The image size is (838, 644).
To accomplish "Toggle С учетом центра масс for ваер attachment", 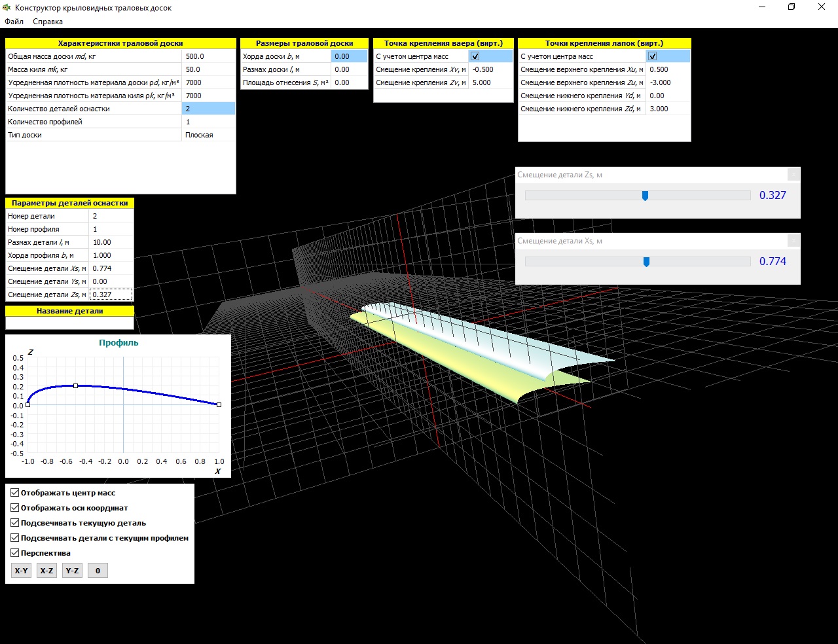I will tap(475, 56).
